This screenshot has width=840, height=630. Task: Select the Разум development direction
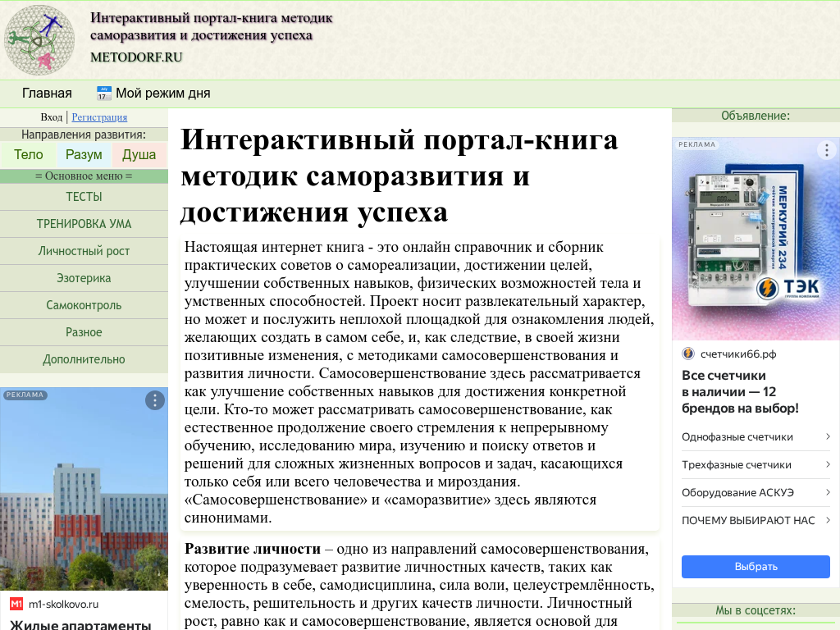click(x=84, y=155)
